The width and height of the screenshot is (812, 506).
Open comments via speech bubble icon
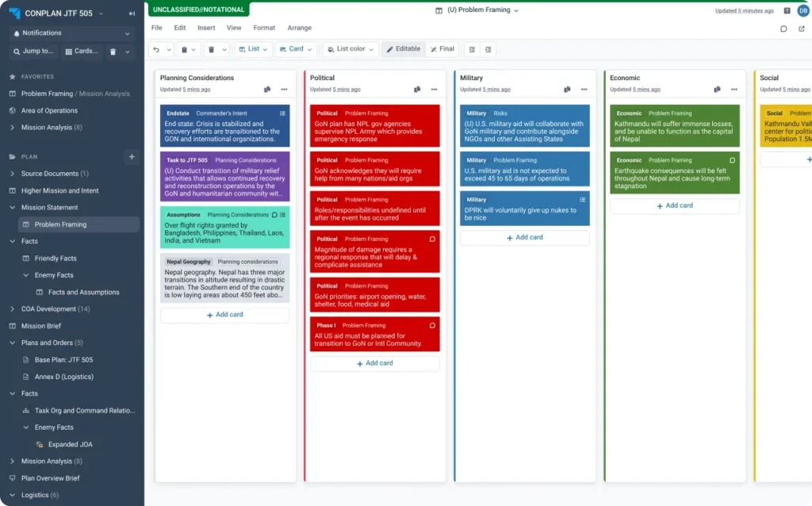coord(783,28)
